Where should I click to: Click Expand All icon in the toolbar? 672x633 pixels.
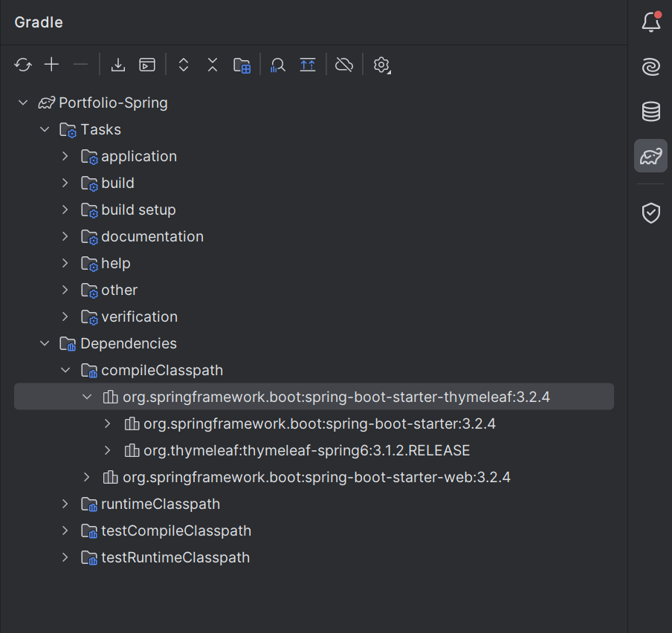pos(184,65)
